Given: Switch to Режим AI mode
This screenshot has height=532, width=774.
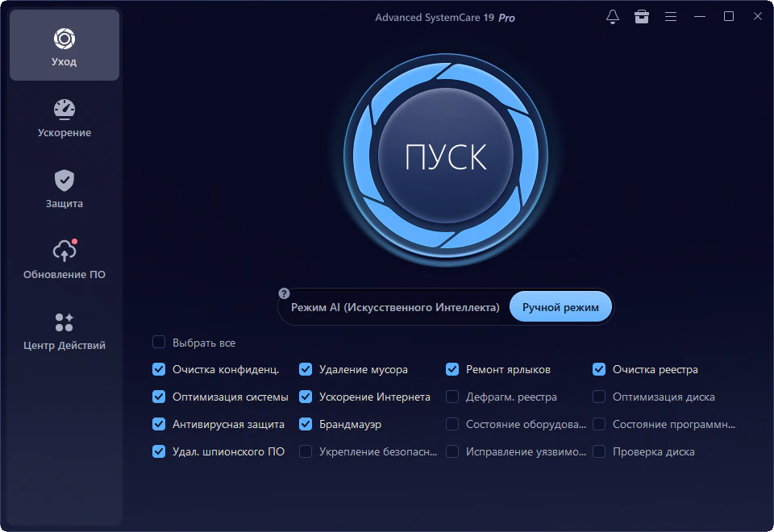Looking at the screenshot, I should [x=395, y=308].
